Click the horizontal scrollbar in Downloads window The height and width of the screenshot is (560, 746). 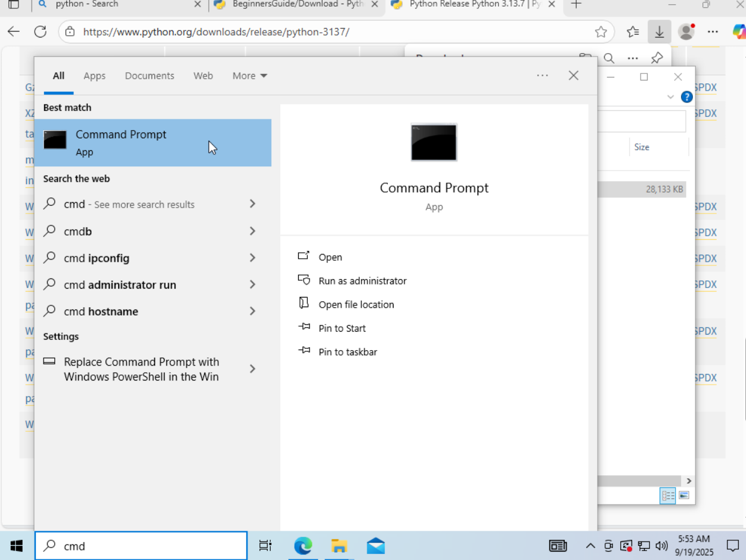click(x=632, y=481)
